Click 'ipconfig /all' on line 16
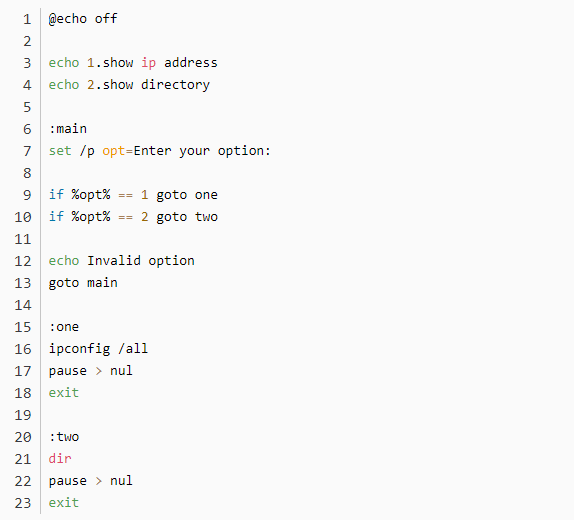 [98, 349]
